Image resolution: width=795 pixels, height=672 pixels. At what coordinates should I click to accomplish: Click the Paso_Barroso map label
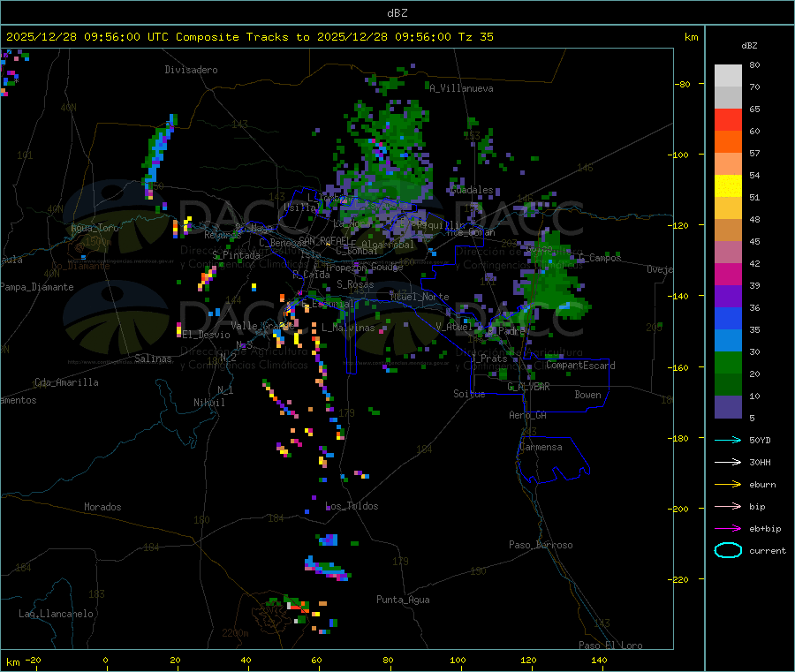point(541,545)
